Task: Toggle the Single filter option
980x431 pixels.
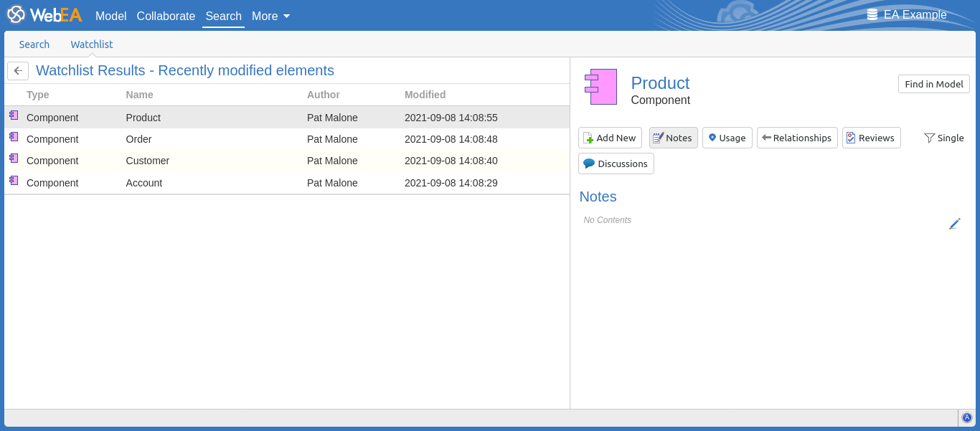Action: [x=943, y=138]
